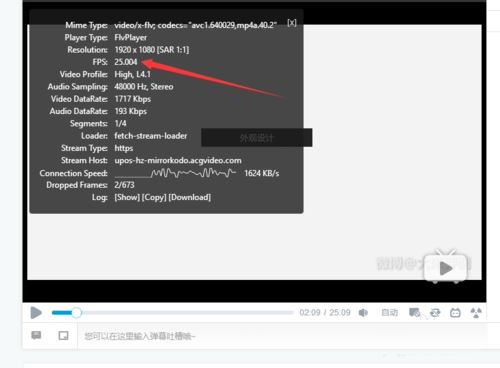Click the TV-shaped widescreen mode icon
Screen dimensions: 500x368
point(455,313)
